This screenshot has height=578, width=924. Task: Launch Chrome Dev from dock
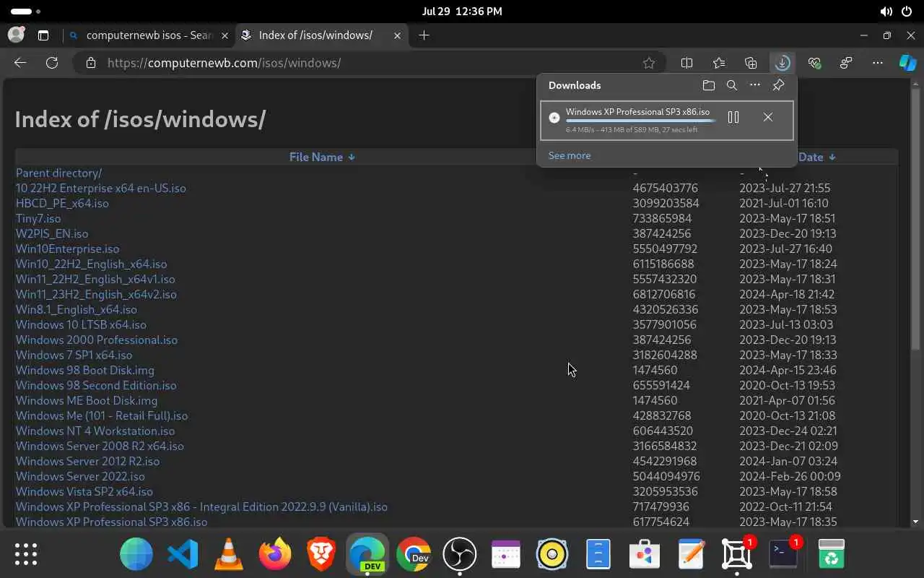click(414, 554)
